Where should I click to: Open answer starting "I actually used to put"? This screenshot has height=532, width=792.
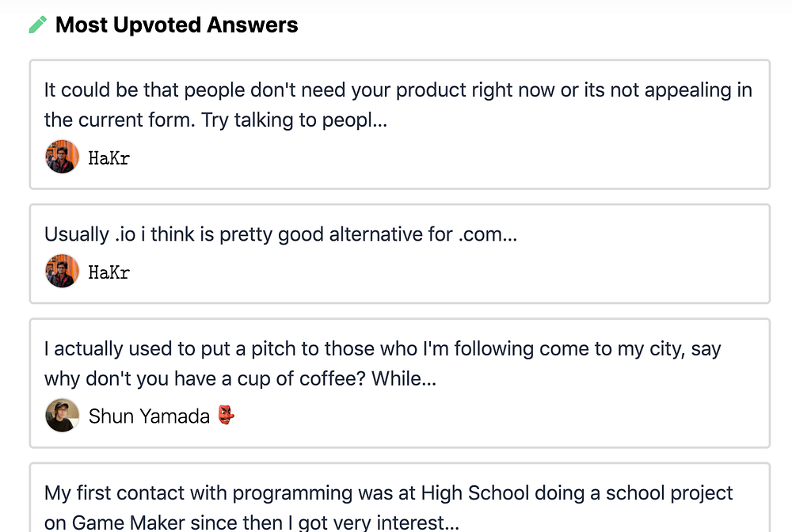[x=382, y=349]
